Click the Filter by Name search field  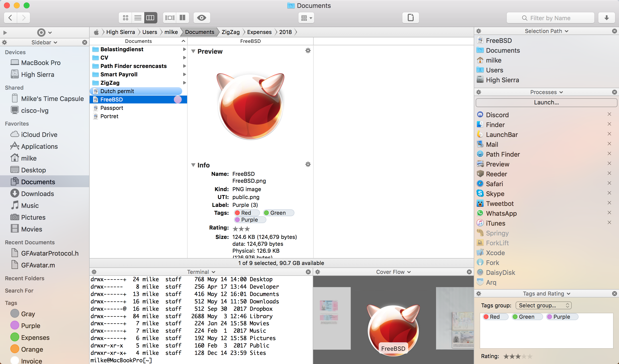click(x=550, y=18)
